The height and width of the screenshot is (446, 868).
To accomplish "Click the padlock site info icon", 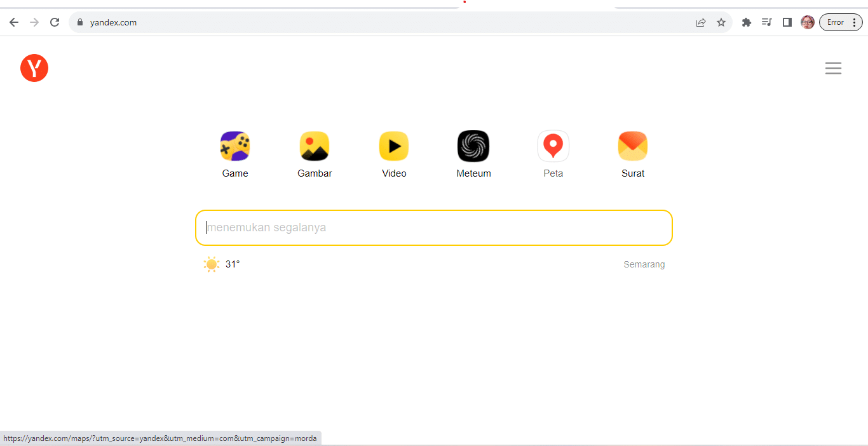I will [80, 22].
